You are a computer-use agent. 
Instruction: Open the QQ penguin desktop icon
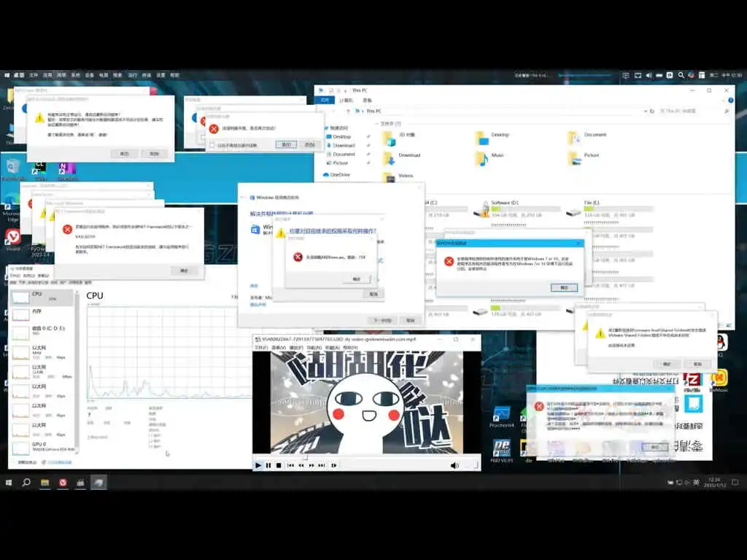coord(721,345)
